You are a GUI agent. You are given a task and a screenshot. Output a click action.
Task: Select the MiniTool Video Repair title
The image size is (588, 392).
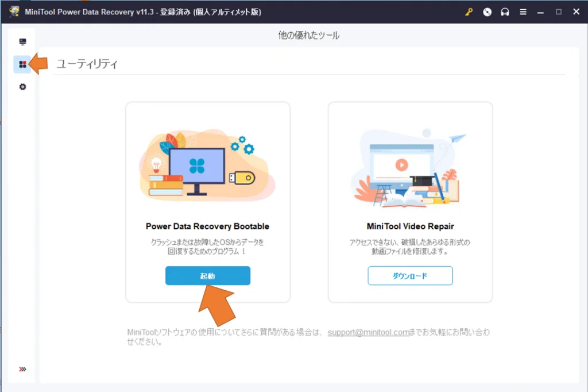pos(410,226)
